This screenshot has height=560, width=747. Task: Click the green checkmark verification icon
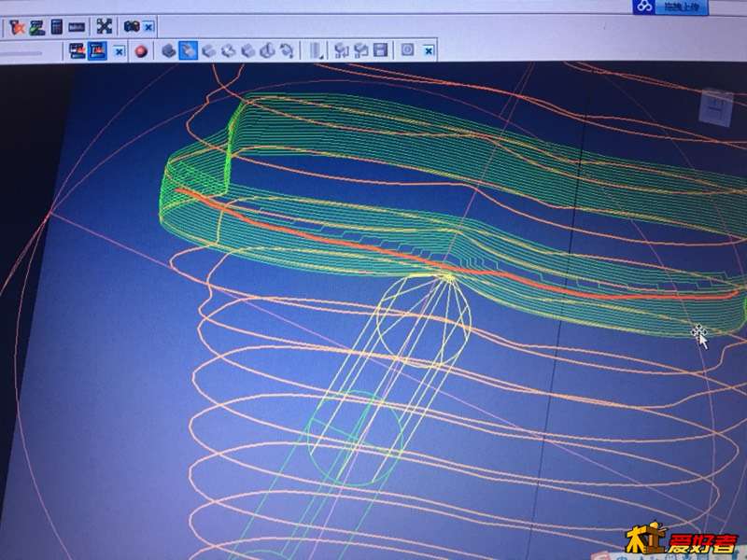click(37, 27)
